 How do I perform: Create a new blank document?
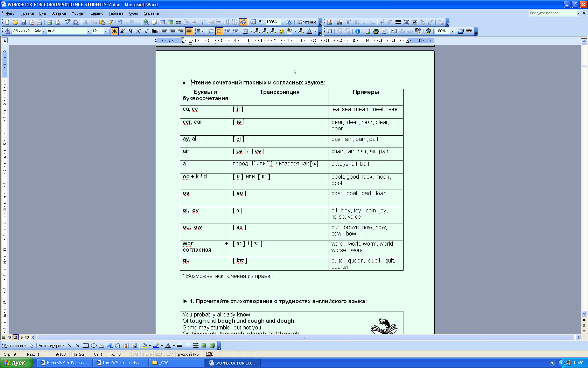pyautogui.click(x=7, y=22)
